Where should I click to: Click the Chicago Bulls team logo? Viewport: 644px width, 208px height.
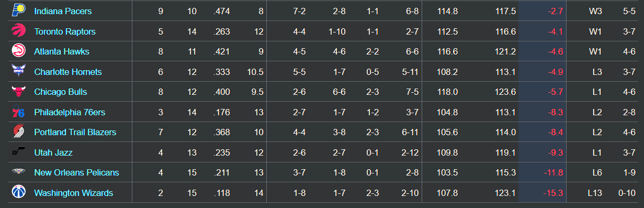tap(18, 92)
